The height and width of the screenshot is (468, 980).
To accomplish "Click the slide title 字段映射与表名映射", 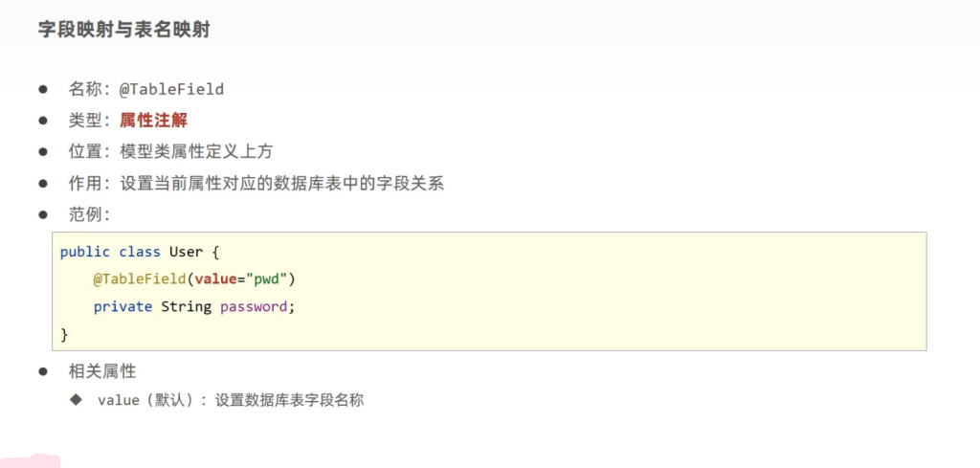I will click(123, 31).
